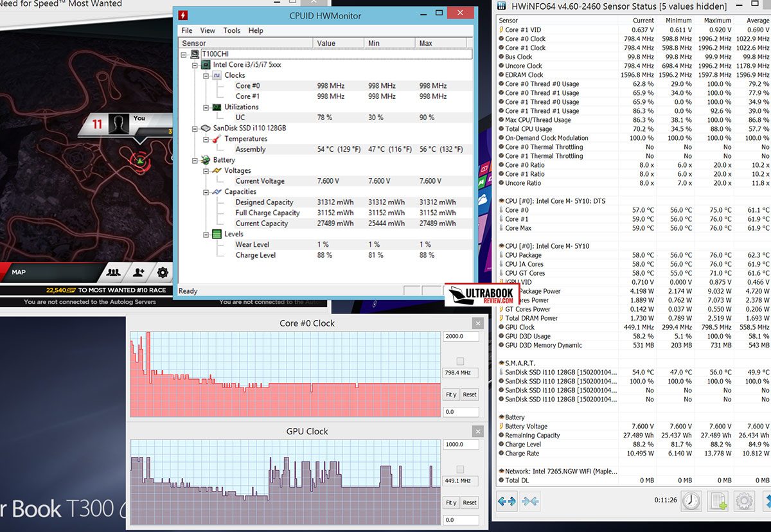Collapse the Battery tree node in HWMonitor
This screenshot has height=532, width=771.
coord(195,160)
